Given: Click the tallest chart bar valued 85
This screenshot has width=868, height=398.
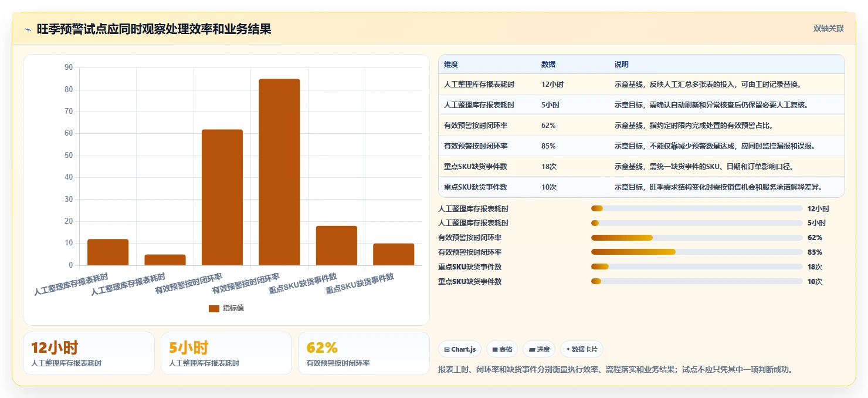Looking at the screenshot, I should pyautogui.click(x=279, y=172).
